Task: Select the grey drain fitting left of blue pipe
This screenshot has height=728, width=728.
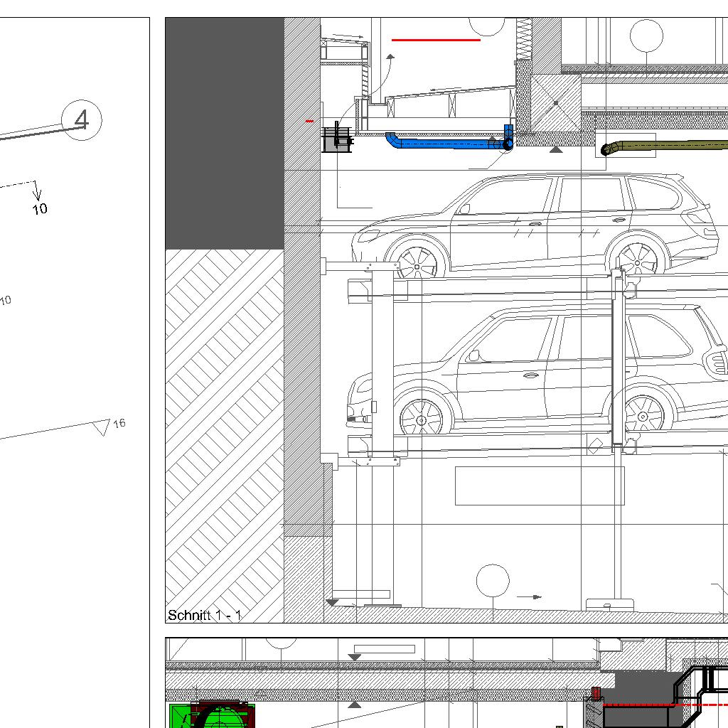Action: point(337,139)
